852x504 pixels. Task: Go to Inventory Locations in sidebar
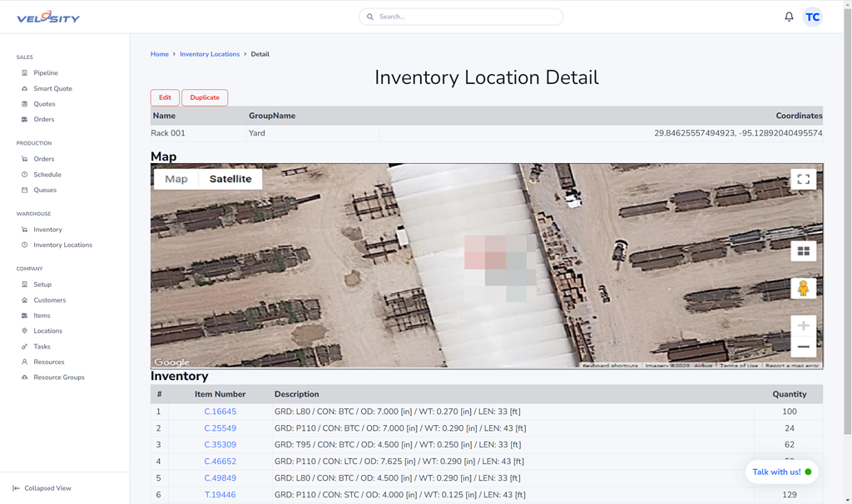[62, 245]
